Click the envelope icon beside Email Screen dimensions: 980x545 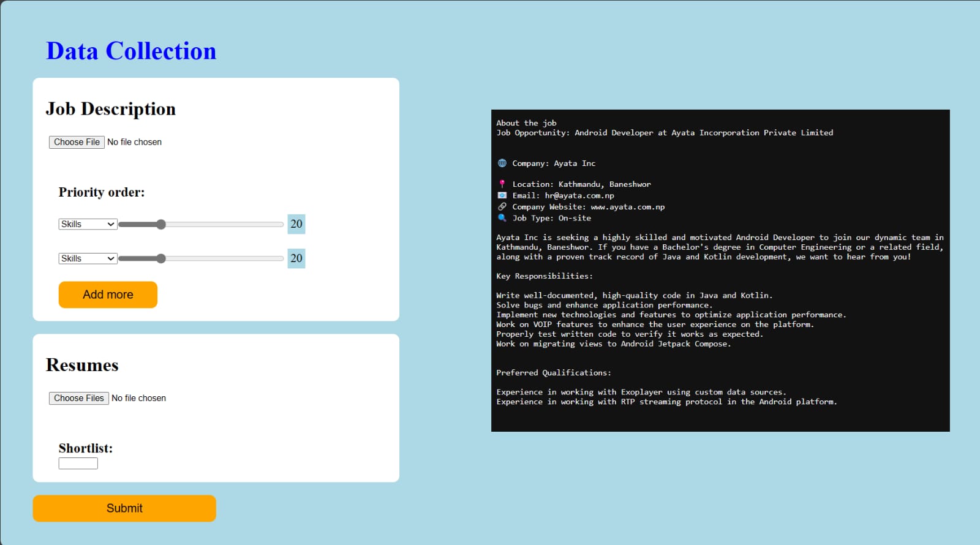[502, 196]
